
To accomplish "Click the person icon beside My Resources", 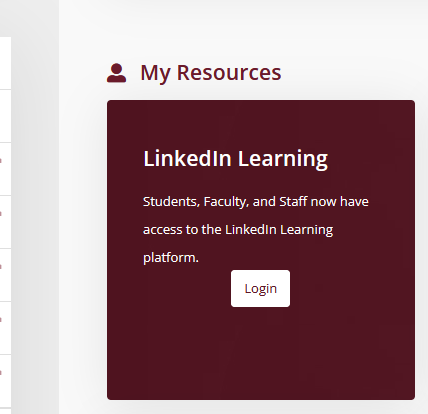I will point(116,73).
